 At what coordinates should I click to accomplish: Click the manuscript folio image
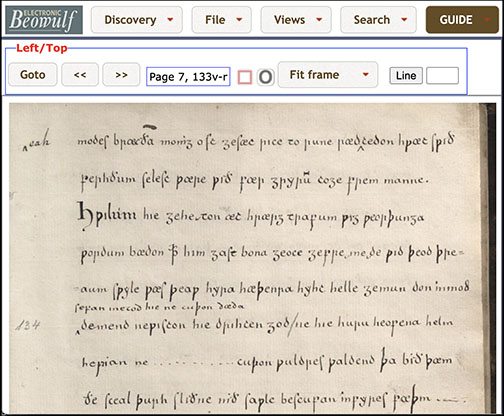click(x=252, y=258)
